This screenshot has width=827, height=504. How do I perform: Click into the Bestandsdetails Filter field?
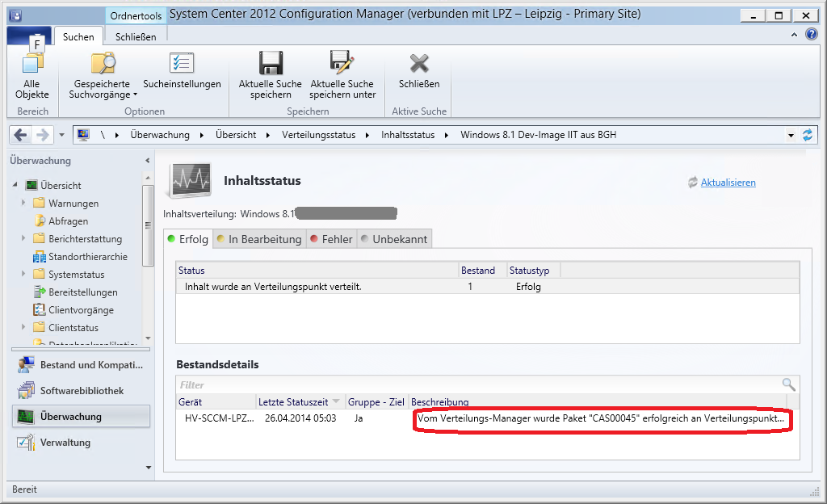click(x=477, y=384)
